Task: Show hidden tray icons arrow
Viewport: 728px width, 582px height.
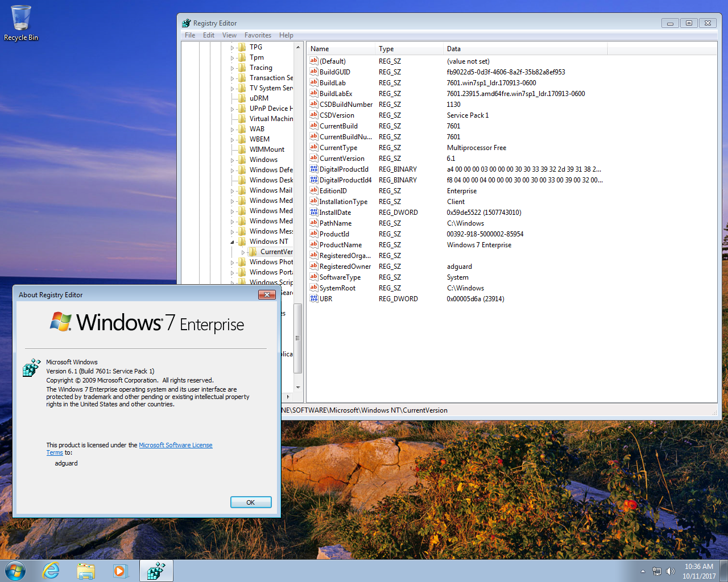Action: [x=643, y=571]
